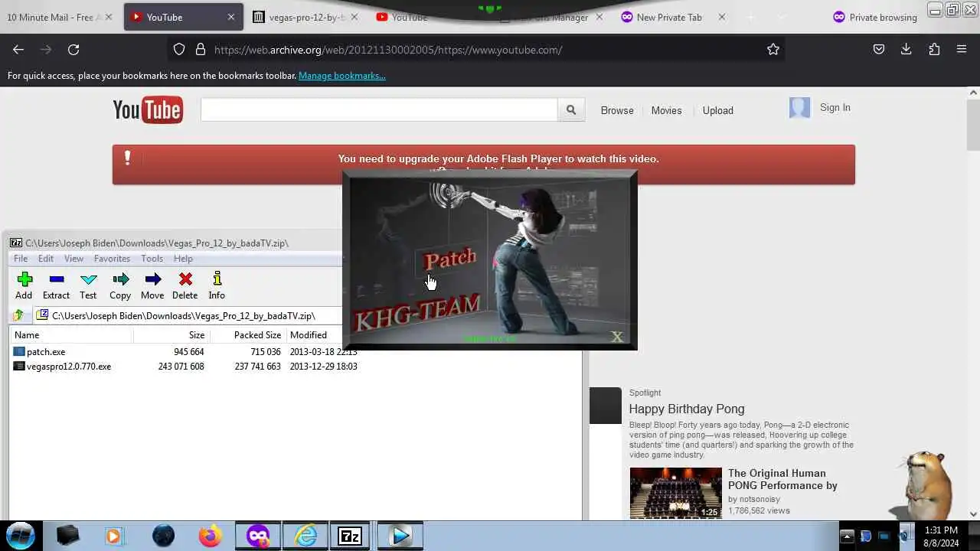Click the Windows Media Player taskbar icon

coord(113,536)
